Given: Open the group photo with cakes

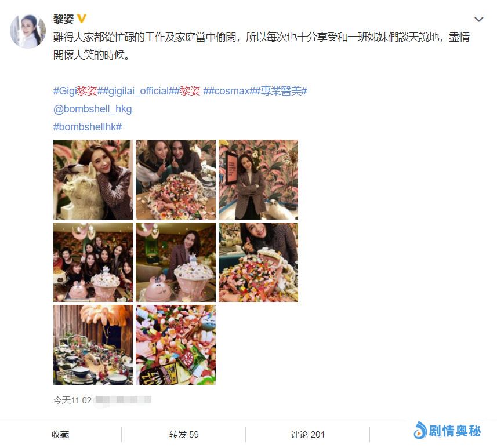Looking at the screenshot, I should (93, 263).
